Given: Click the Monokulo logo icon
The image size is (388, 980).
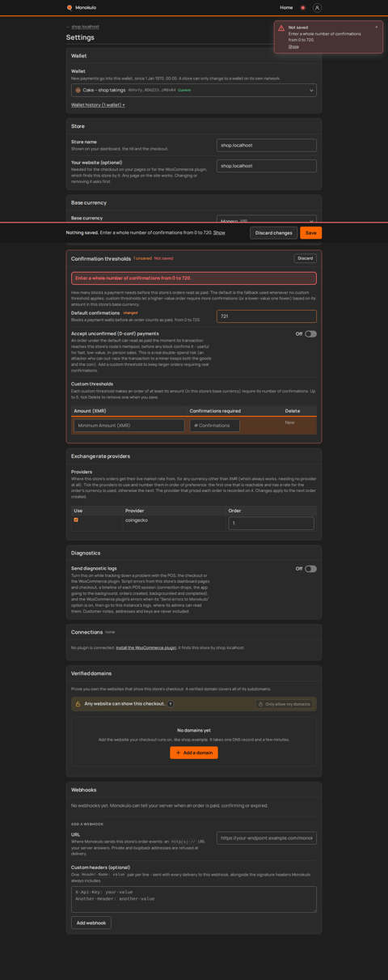Looking at the screenshot, I should click(x=70, y=7).
